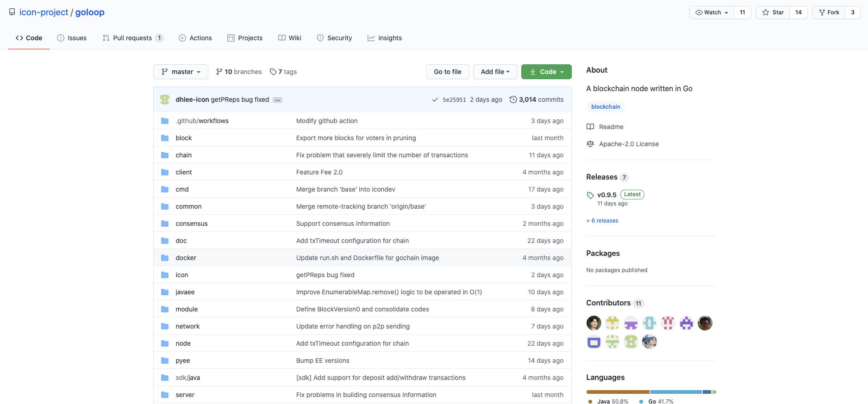Image resolution: width=868 pixels, height=404 pixels.
Task: Open the first contributor's photo avatar
Action: 594,323
